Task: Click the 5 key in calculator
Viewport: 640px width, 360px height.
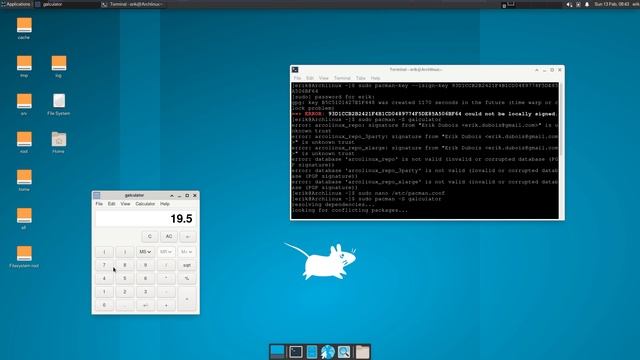Action: [x=125, y=278]
